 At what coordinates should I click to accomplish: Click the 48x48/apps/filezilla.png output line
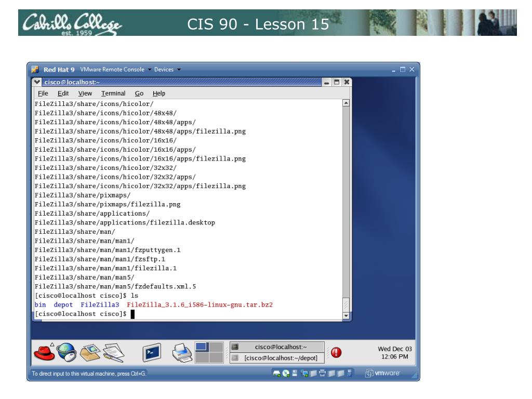[140, 131]
